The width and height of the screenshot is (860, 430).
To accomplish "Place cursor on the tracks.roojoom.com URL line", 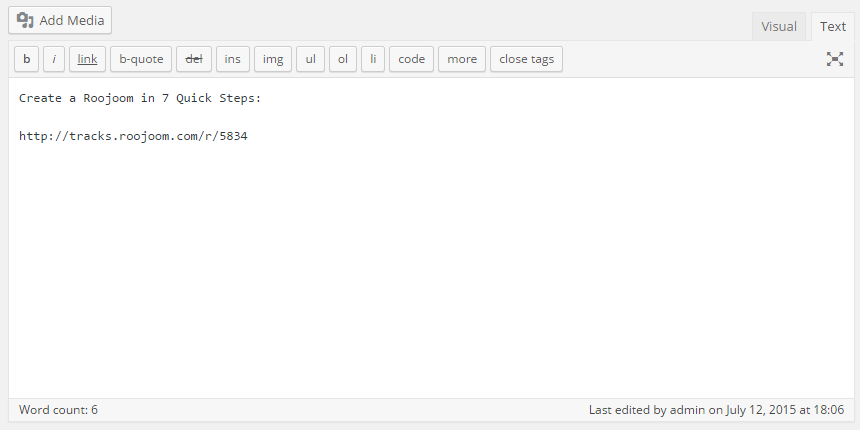I will click(x=133, y=136).
